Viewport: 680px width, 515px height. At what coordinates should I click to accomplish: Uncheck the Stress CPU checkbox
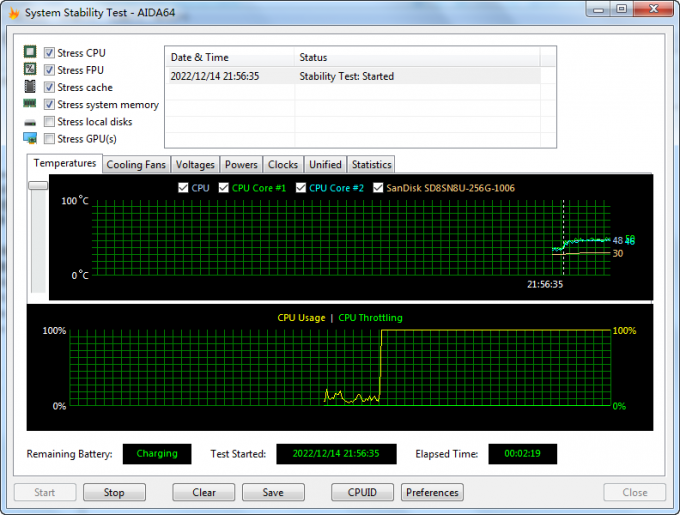(x=49, y=53)
